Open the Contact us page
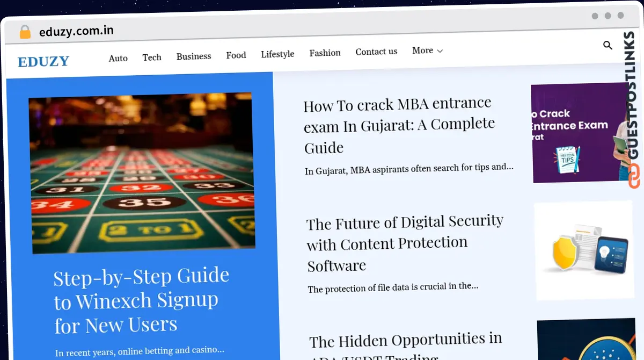644x360 pixels. (376, 52)
